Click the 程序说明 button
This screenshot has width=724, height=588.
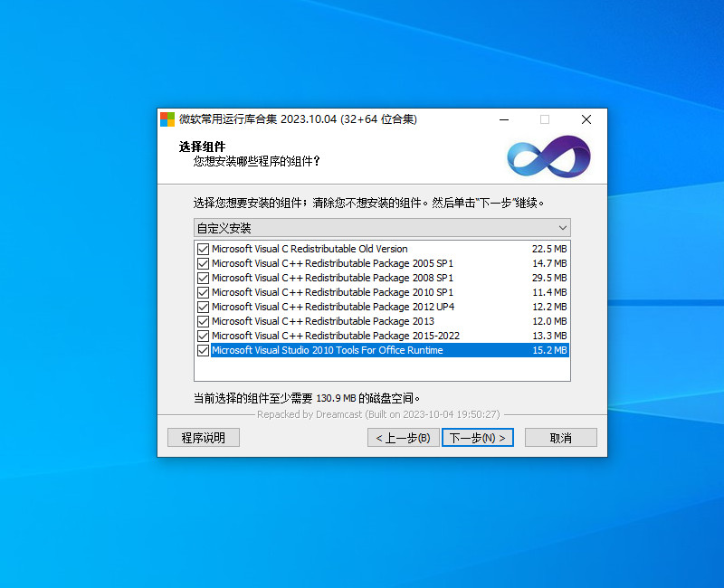coord(203,437)
